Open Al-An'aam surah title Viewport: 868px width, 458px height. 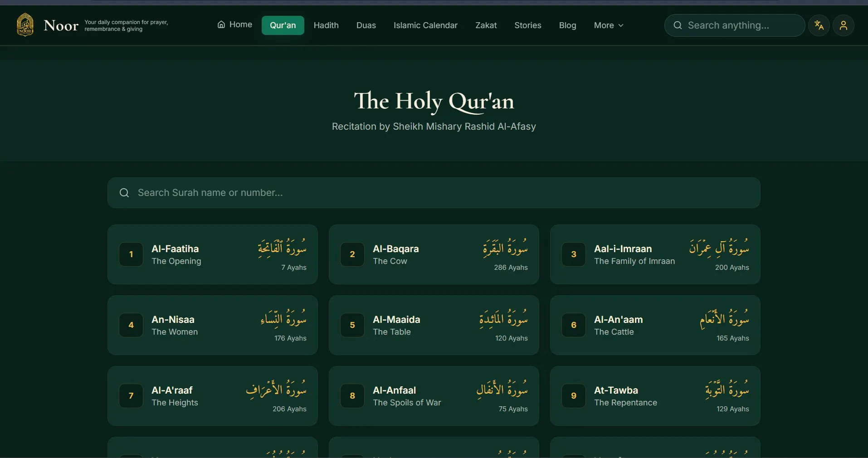618,319
